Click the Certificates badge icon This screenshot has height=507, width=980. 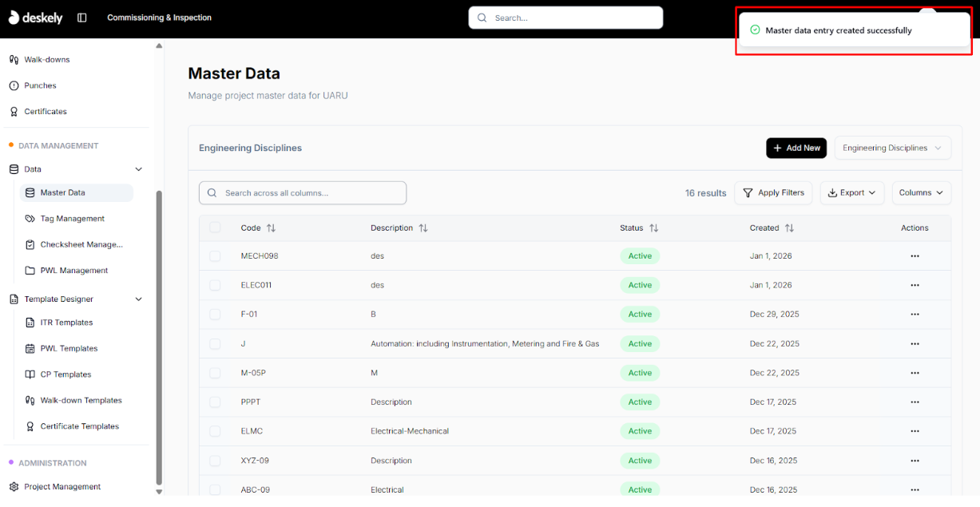[14, 111]
